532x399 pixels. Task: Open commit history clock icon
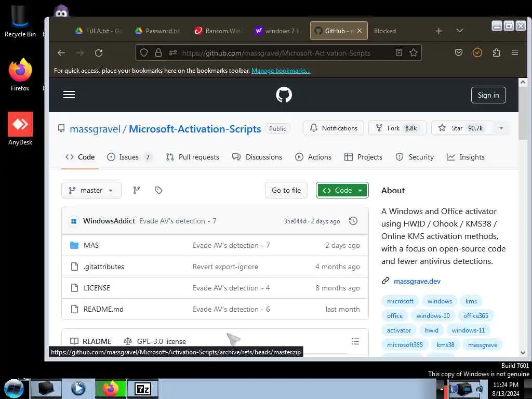tap(353, 221)
